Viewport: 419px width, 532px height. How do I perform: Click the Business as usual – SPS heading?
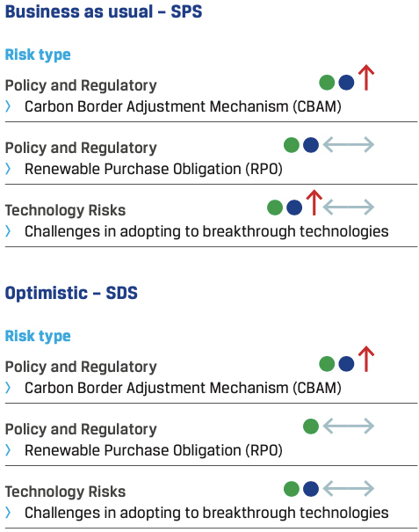click(104, 11)
